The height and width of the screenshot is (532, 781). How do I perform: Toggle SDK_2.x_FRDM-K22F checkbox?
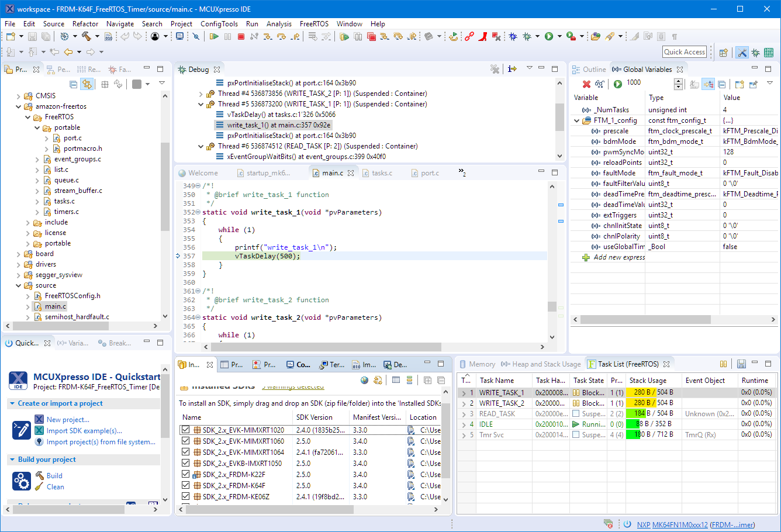point(185,474)
